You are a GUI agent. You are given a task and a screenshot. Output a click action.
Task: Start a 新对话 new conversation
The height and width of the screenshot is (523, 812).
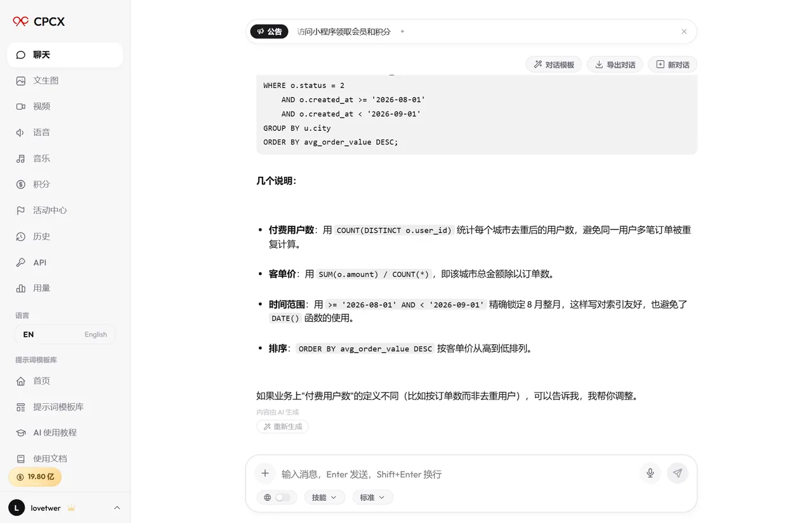(672, 65)
